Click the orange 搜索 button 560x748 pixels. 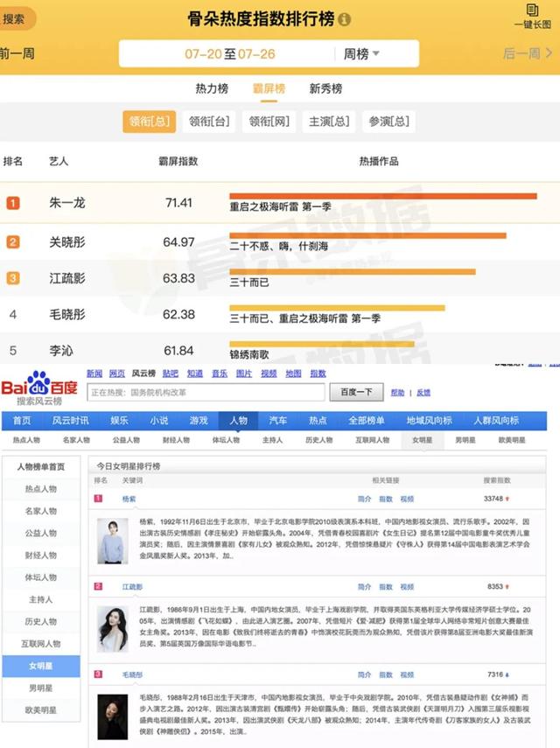(x=17, y=19)
